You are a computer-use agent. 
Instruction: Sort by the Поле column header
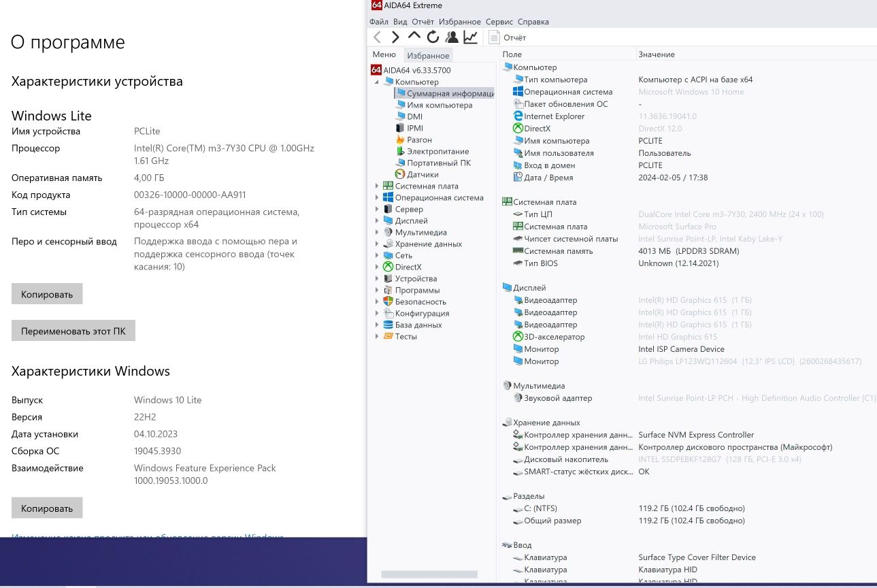pyautogui.click(x=567, y=54)
